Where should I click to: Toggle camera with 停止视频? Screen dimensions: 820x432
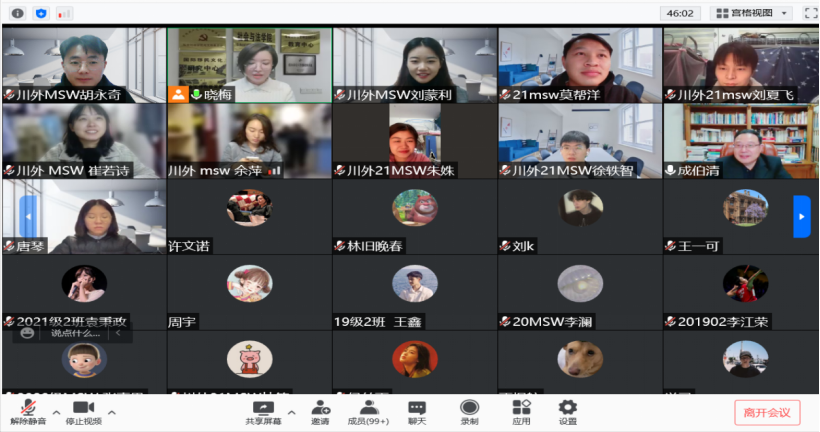pos(83,411)
